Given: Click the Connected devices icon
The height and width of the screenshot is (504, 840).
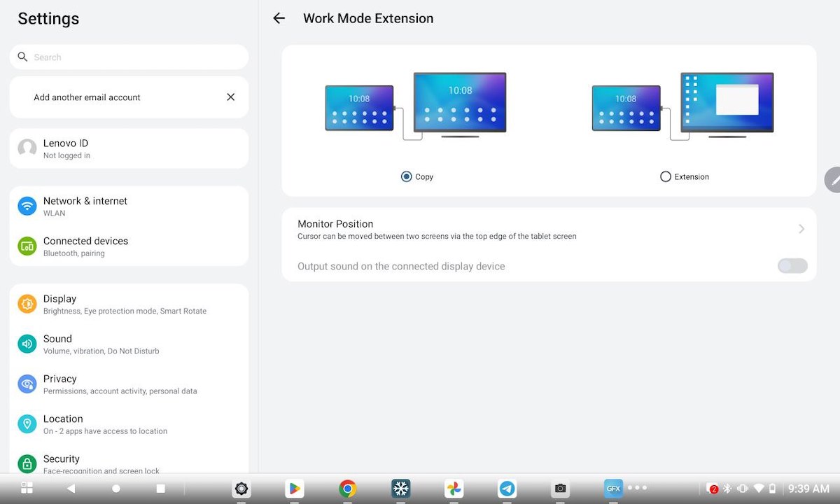Looking at the screenshot, I should 27,246.
